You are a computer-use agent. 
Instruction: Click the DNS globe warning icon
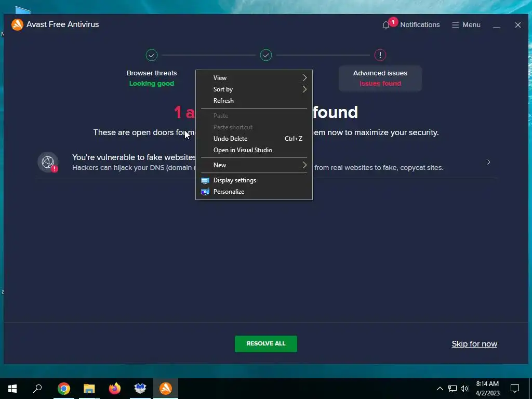(x=48, y=162)
